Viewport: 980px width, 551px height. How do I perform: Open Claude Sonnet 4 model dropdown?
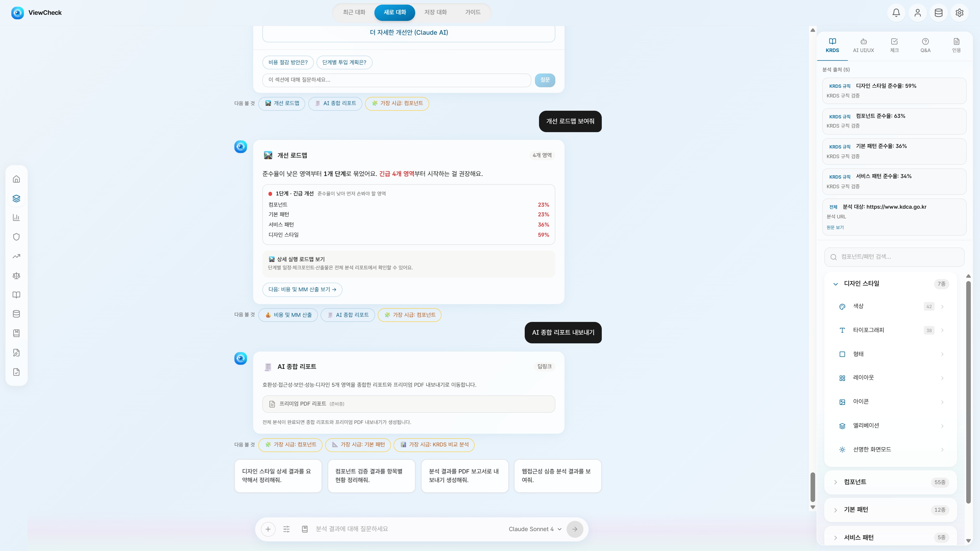coord(535,529)
